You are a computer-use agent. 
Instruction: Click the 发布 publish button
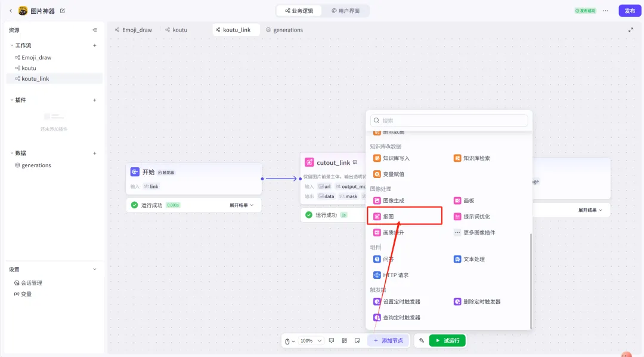click(x=630, y=11)
